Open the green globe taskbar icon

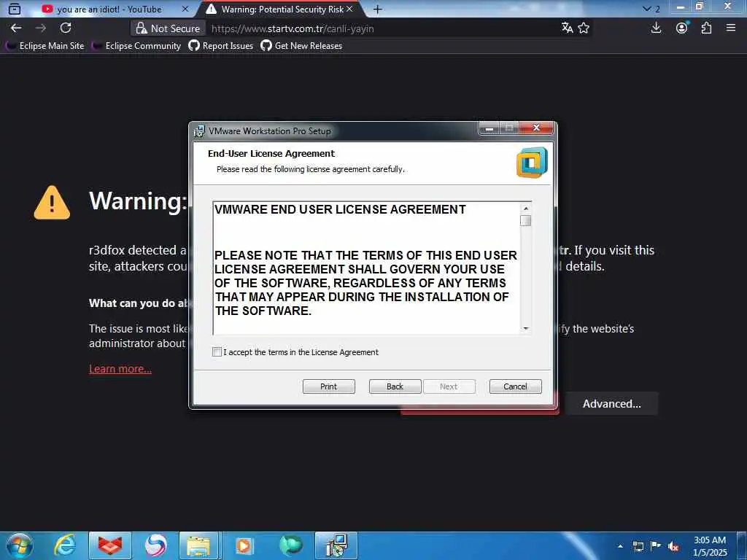tap(290, 545)
